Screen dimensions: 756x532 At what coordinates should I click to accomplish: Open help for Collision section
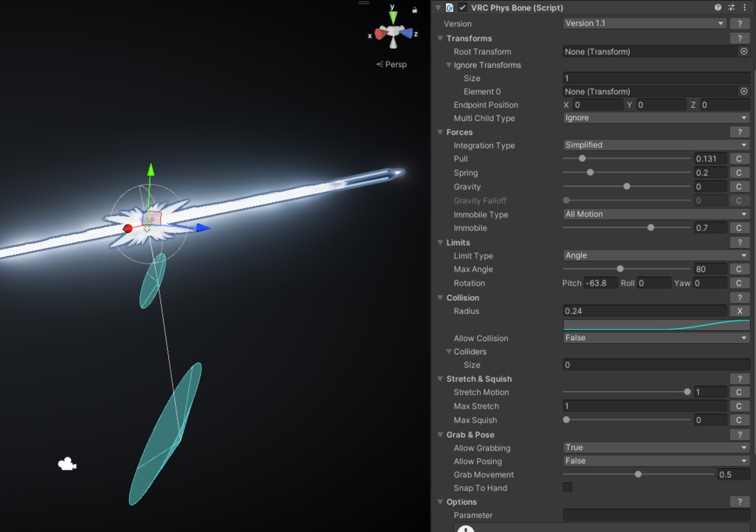(x=740, y=298)
